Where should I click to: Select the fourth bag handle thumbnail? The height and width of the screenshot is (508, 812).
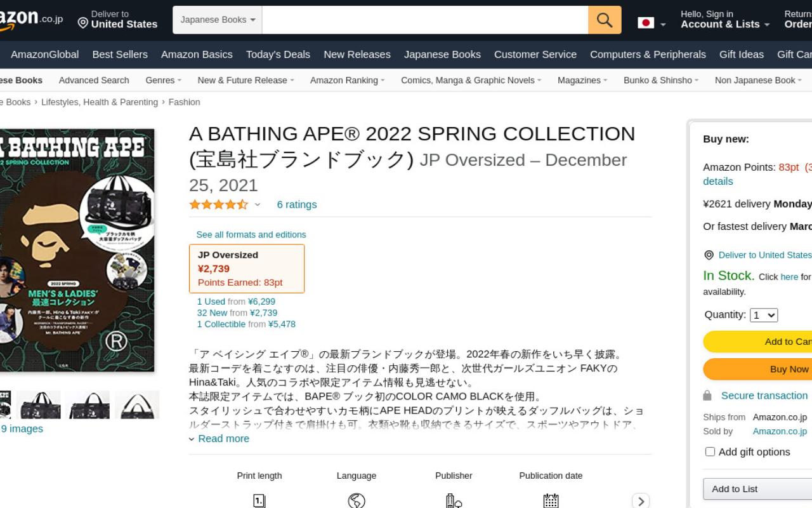coord(137,405)
